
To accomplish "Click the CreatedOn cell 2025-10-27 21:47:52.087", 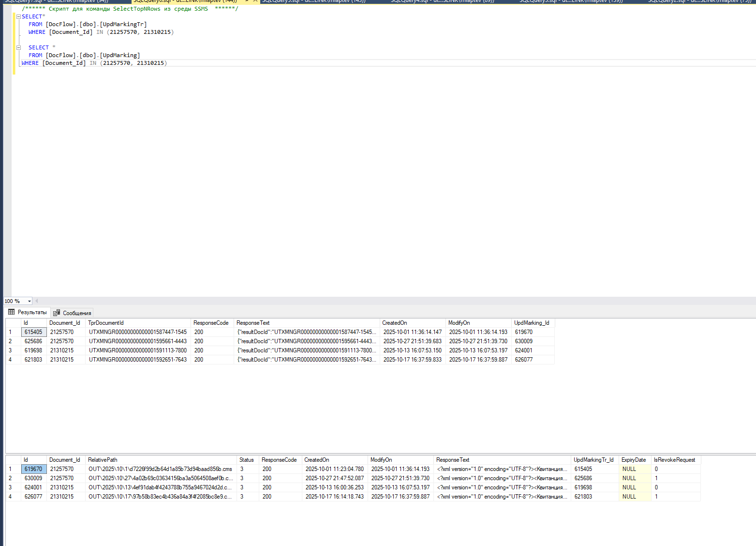I will pos(335,478).
